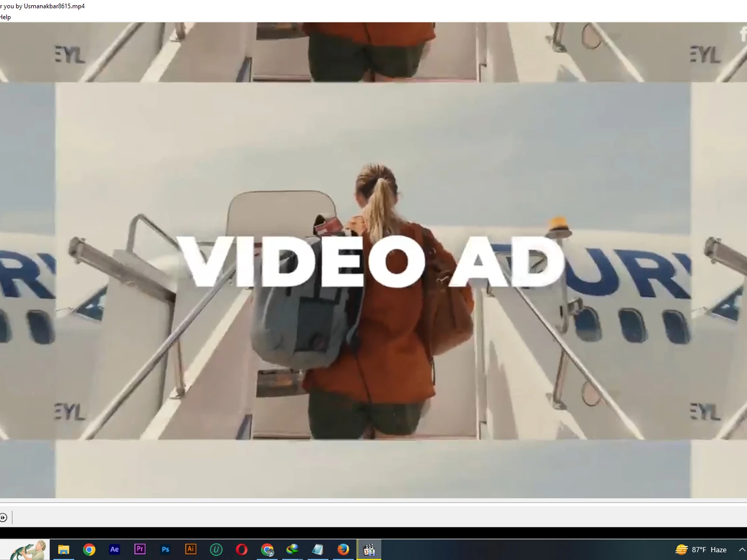This screenshot has height=560, width=747.
Task: Open Adobe After Effects
Action: pyautogui.click(x=115, y=550)
